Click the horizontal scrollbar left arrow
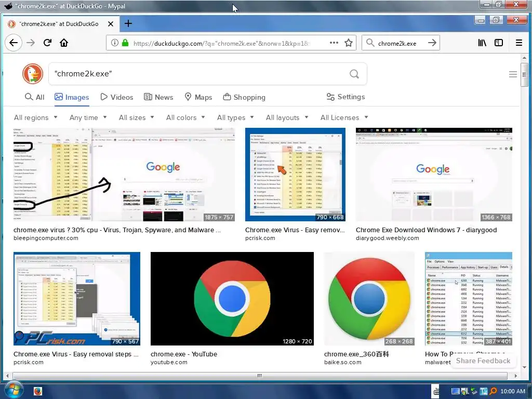This screenshot has height=399, width=532. [7, 376]
